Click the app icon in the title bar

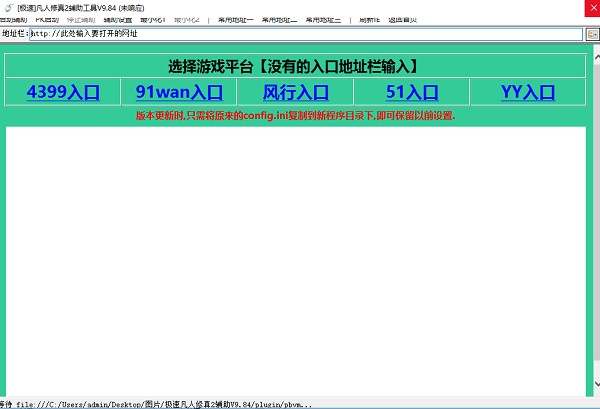tap(9, 8)
